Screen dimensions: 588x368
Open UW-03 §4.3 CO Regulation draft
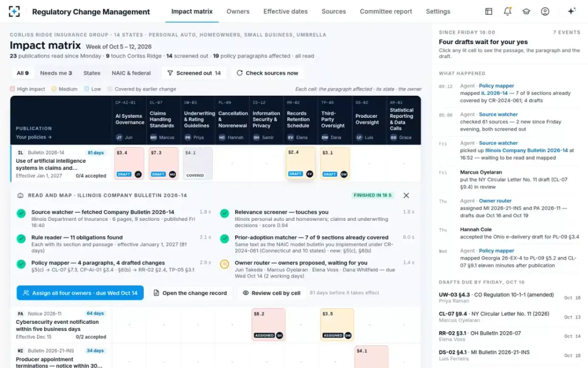[x=510, y=298]
